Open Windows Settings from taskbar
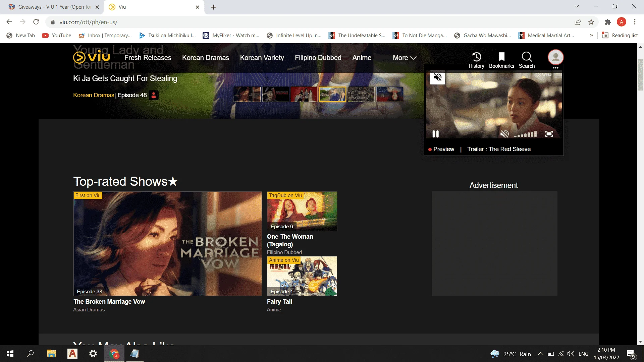The image size is (644, 362). click(93, 354)
